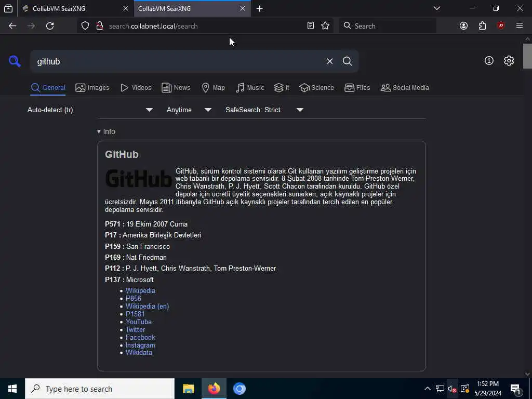List all tabs dropdown arrow
The height and width of the screenshot is (399, 532).
437,8
